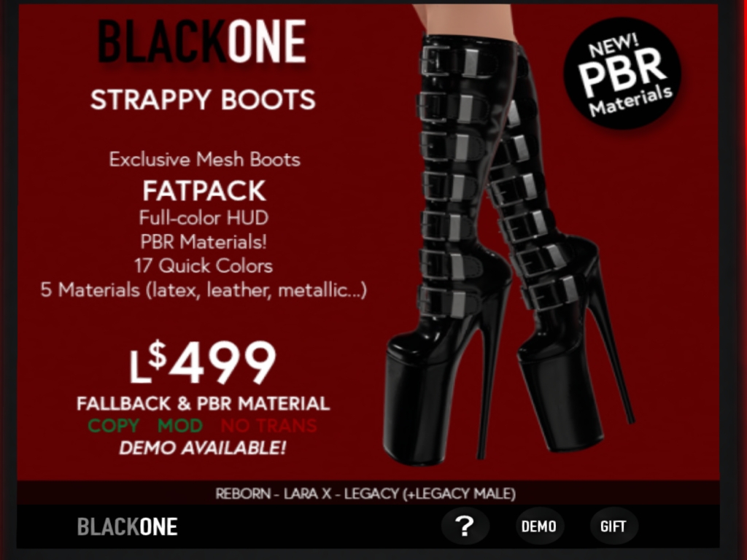Click the STRAPPY BOOTS heading
The height and width of the screenshot is (560, 747).
[x=203, y=100]
